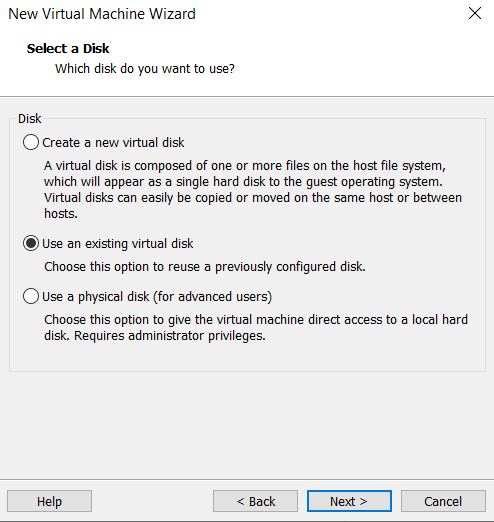The height and width of the screenshot is (522, 494).
Task: Click the 'Select a Disk' heading
Action: [x=68, y=49]
